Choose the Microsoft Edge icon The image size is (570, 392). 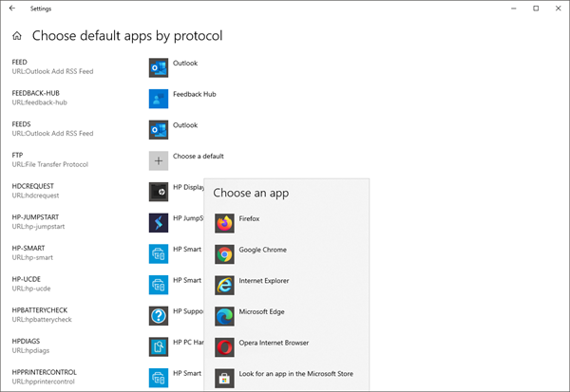coord(224,316)
